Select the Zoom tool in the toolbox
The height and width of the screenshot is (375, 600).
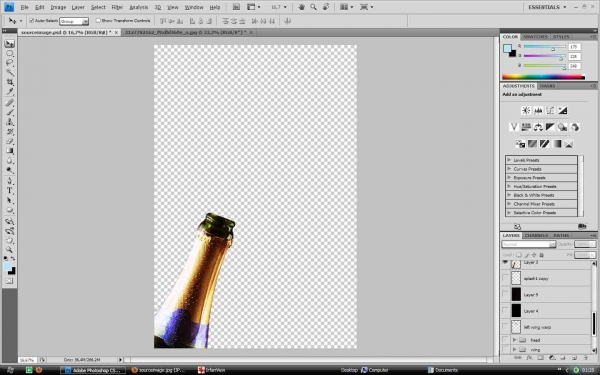coord(10,250)
